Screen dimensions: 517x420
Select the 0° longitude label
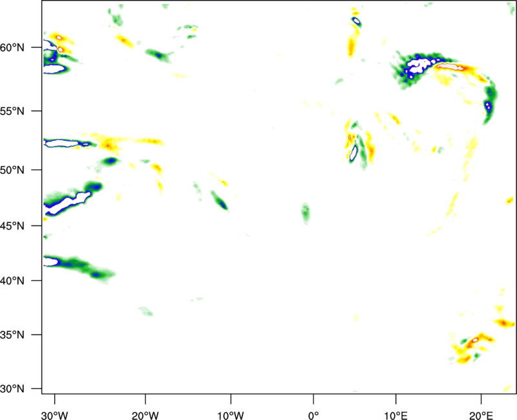click(x=313, y=413)
